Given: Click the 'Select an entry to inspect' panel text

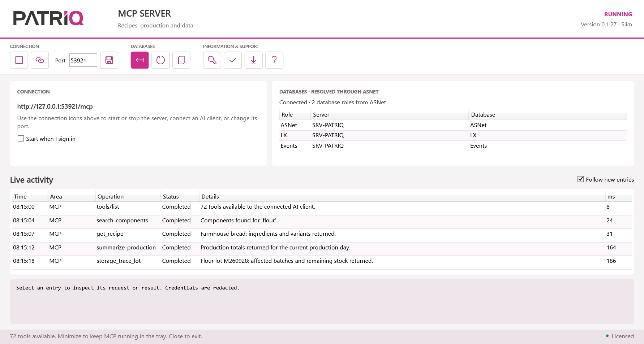Looking at the screenshot, I should point(128,288).
